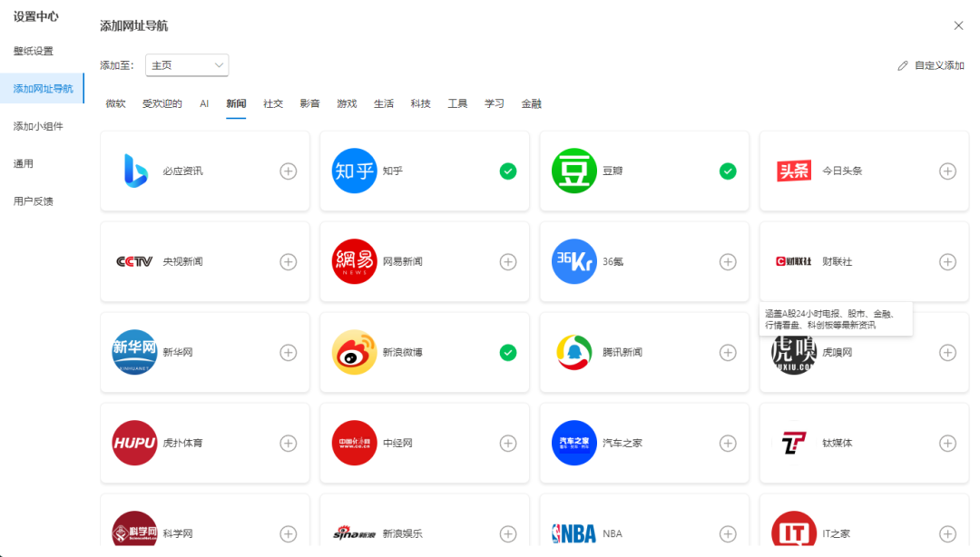Click the Bing news logo icon
The width and height of the screenshot is (980, 557).
click(x=135, y=171)
